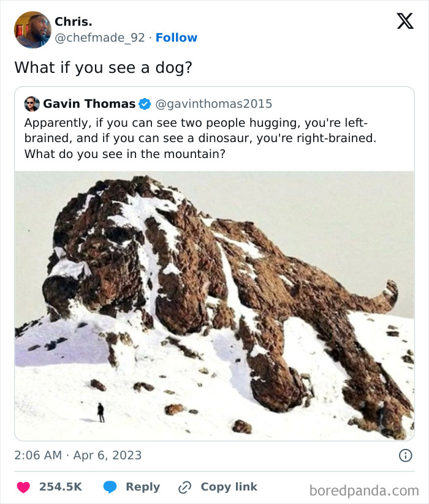The width and height of the screenshot is (429, 504).
Task: Click the snowy mountain image
Action: 214,300
